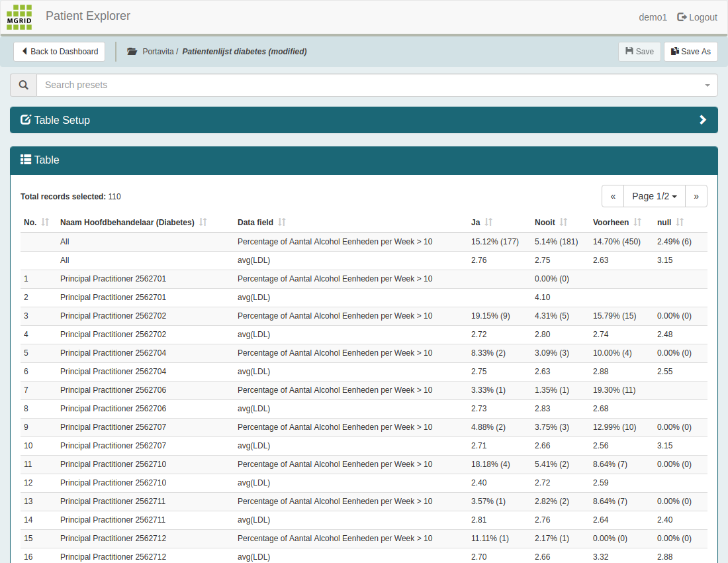
Task: Click the Nooit column header label
Action: coord(545,223)
